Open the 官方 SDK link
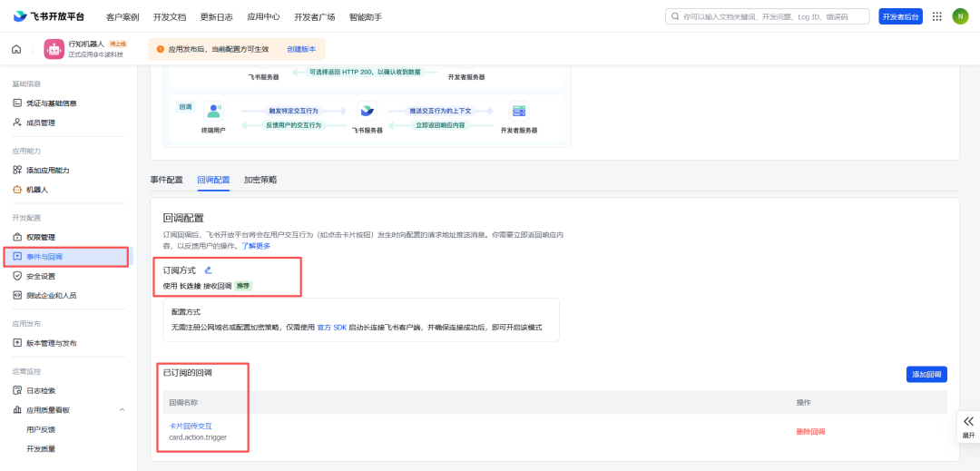 click(332, 328)
